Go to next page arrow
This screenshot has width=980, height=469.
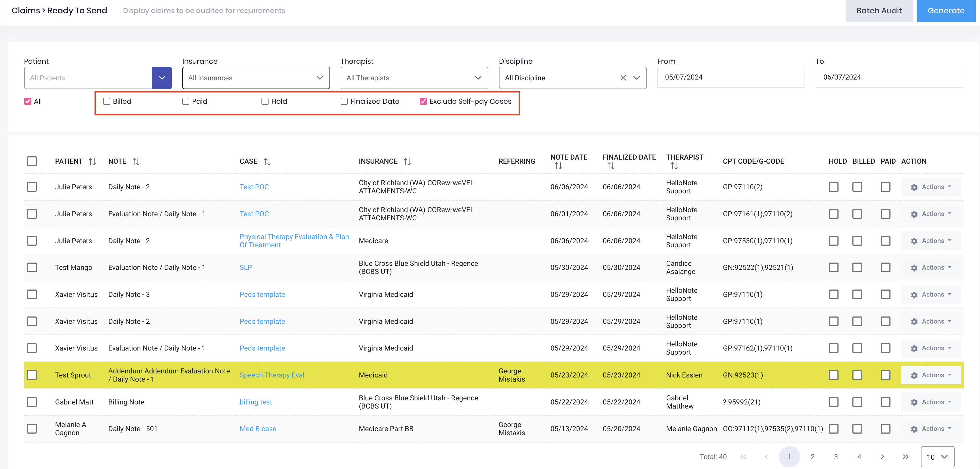tap(882, 456)
